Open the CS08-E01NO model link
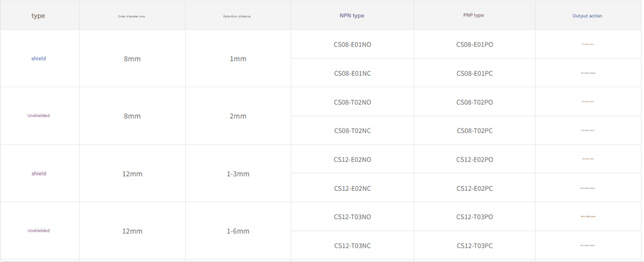 coord(352,44)
